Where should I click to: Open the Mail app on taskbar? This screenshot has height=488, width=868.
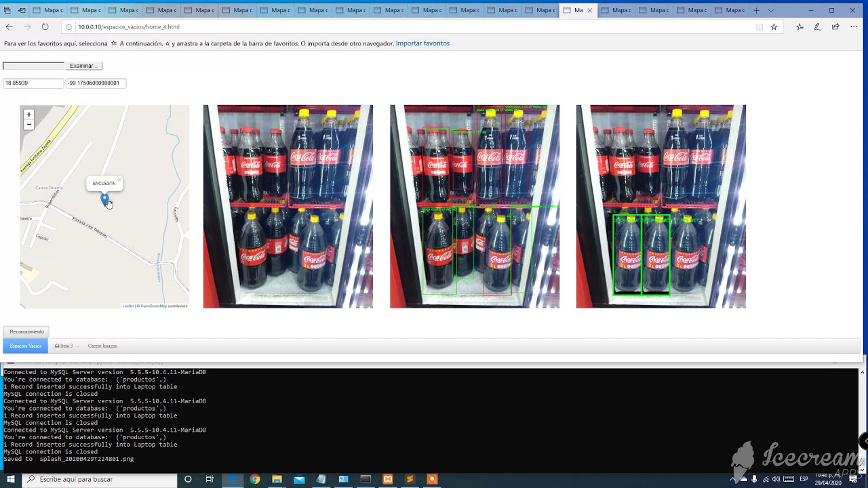click(299, 479)
